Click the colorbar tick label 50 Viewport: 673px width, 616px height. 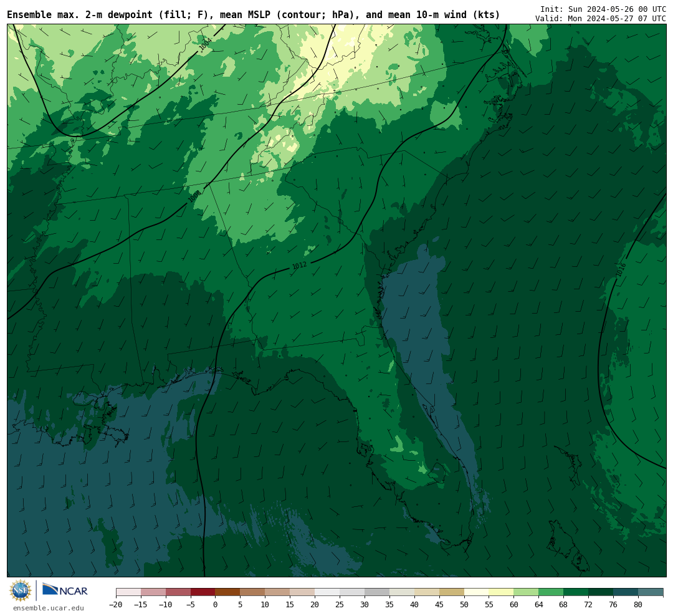coord(464,605)
